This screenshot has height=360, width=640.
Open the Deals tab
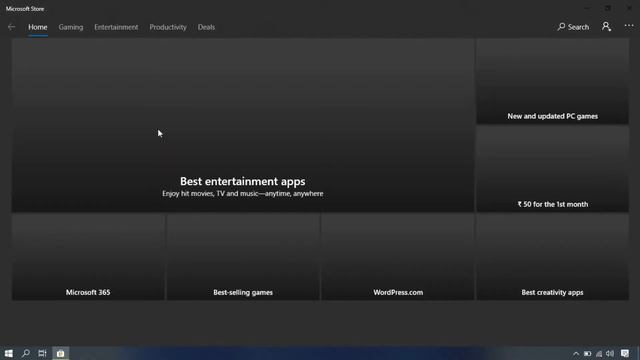[206, 27]
